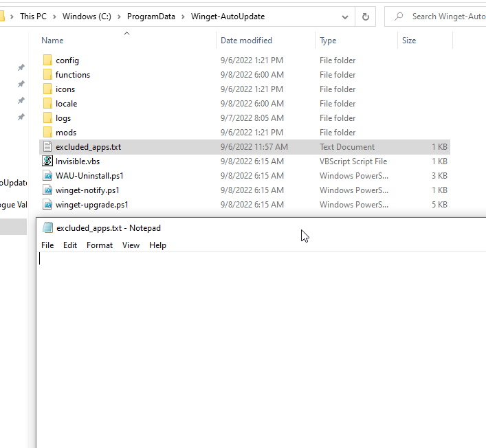Click the search magnifier icon
This screenshot has width=486, height=448.
point(399,16)
